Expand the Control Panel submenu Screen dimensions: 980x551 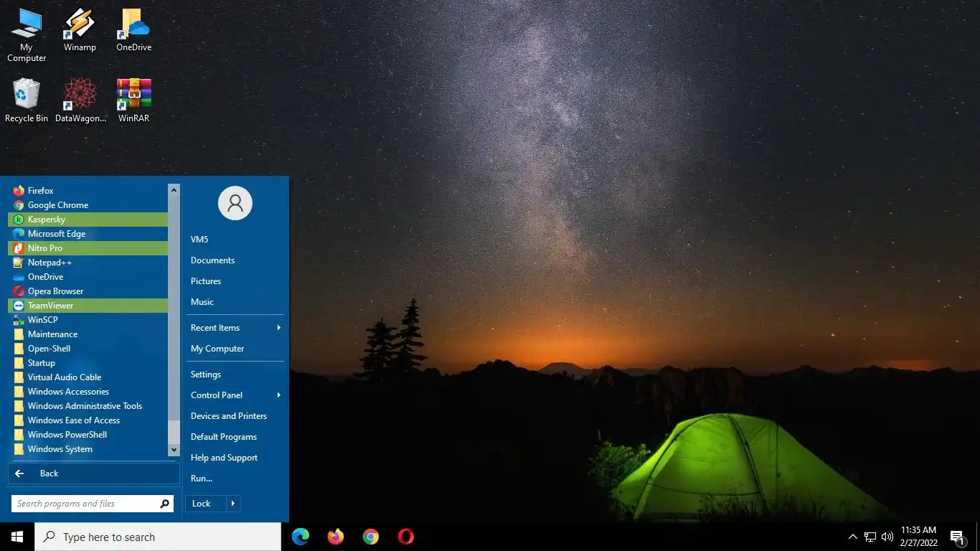(x=235, y=395)
